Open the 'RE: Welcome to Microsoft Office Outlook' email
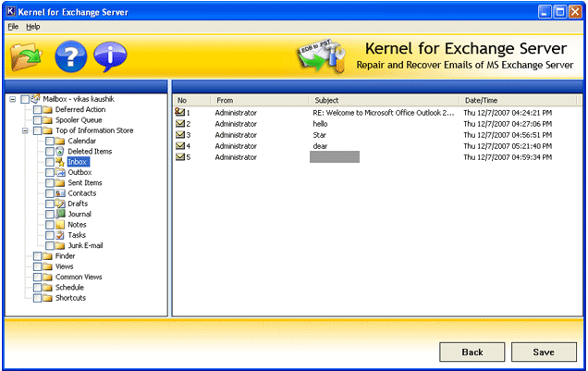The image size is (588, 371). click(384, 113)
